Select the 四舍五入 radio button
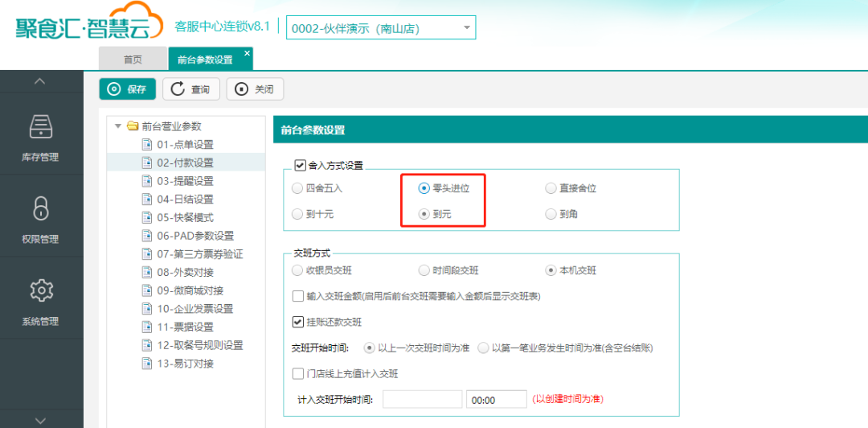Image resolution: width=868 pixels, height=428 pixels. click(x=298, y=188)
